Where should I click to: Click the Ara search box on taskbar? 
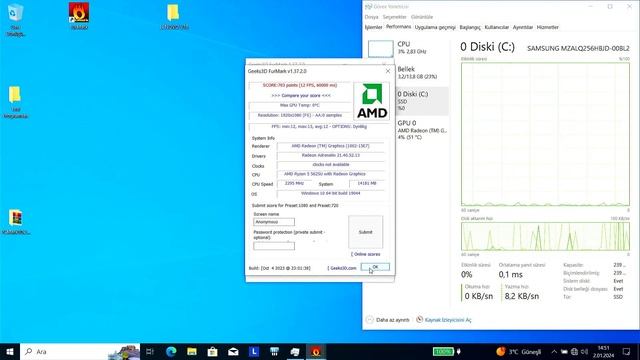click(80, 351)
